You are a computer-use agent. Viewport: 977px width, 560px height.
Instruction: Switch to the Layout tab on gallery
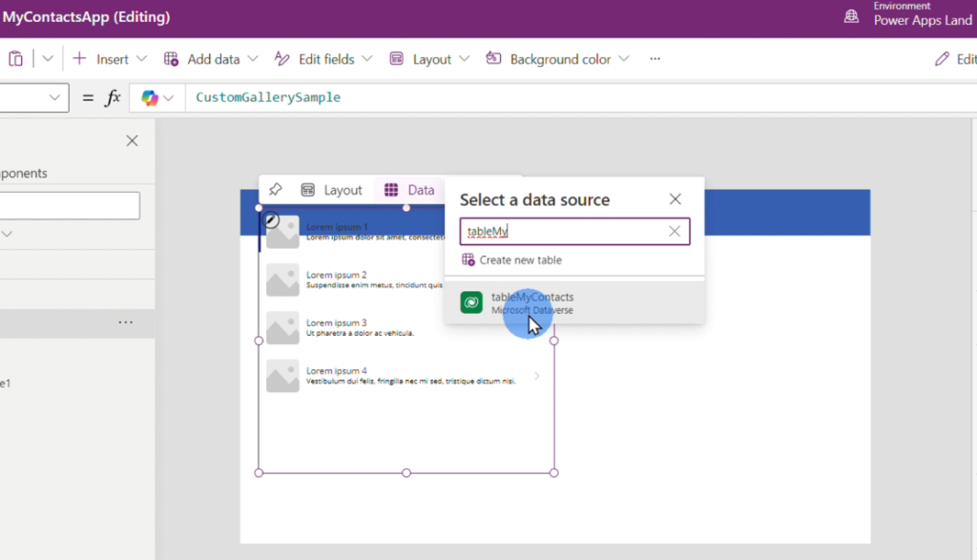(331, 190)
